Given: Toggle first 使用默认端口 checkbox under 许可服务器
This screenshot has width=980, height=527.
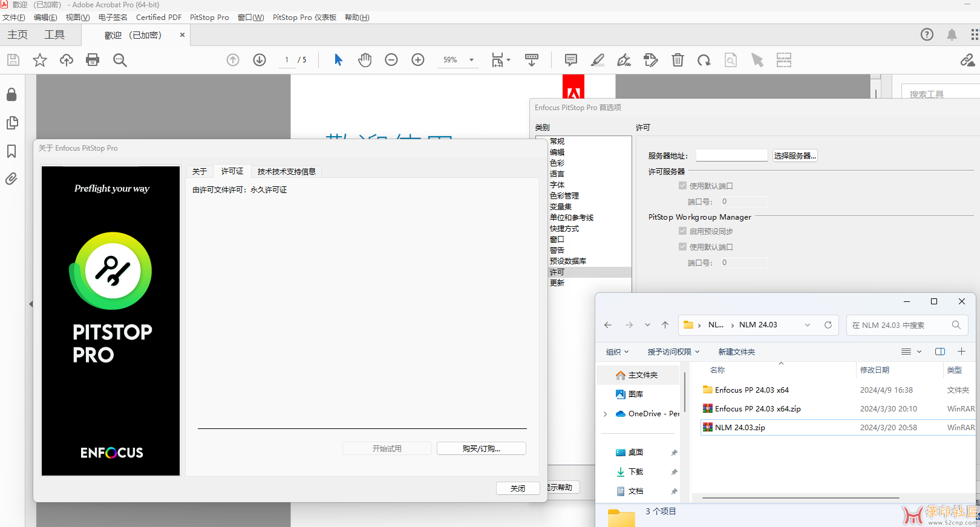Looking at the screenshot, I should point(683,186).
